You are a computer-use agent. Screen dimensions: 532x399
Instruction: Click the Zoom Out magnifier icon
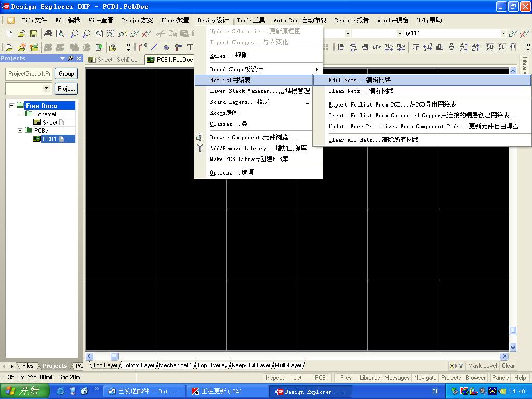coord(87,34)
